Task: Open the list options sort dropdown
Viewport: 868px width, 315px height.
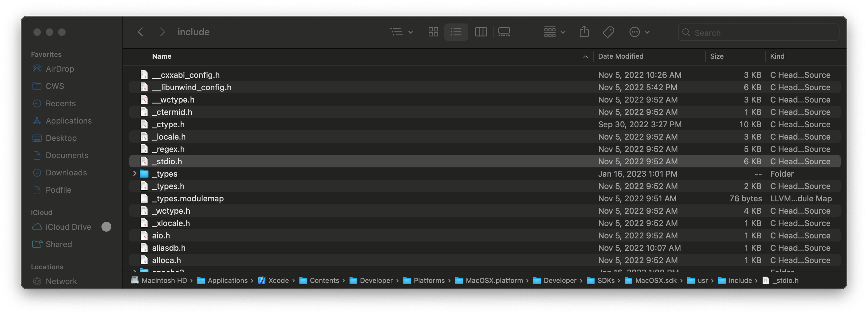Action: tap(402, 32)
